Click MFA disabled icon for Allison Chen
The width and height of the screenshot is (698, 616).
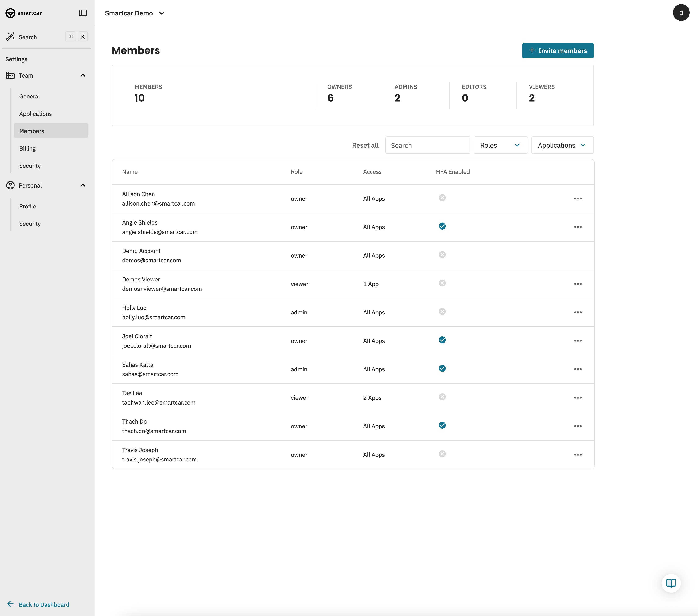tap(442, 198)
